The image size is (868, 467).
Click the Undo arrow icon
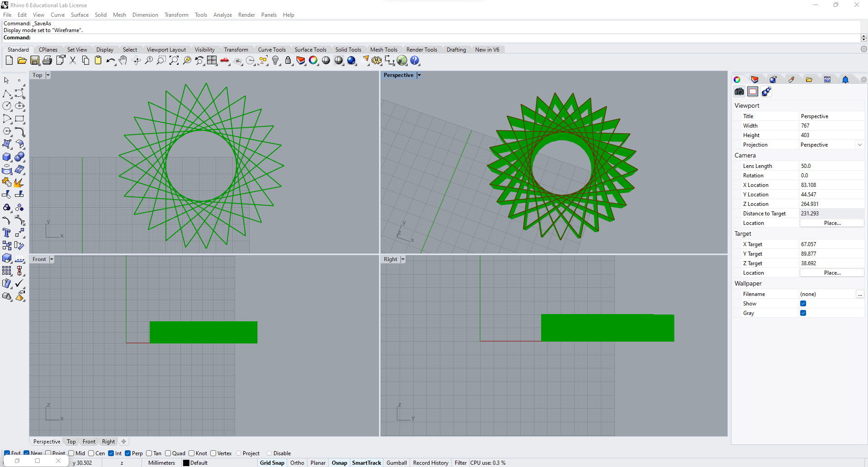click(x=110, y=60)
